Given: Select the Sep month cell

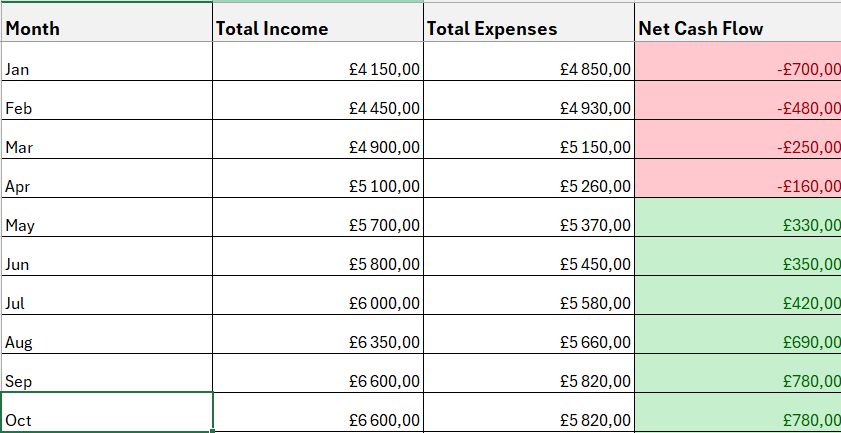Looking at the screenshot, I should pos(106,381).
